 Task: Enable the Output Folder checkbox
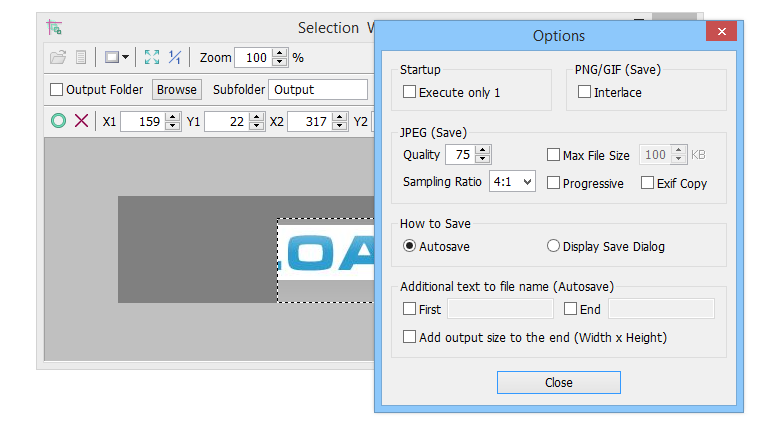click(56, 90)
